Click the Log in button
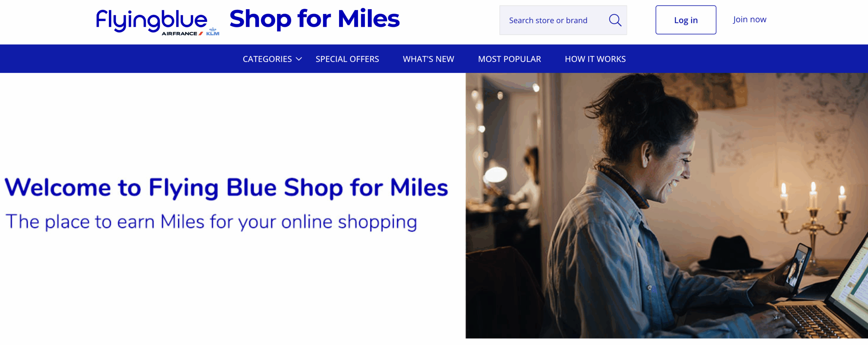The width and height of the screenshot is (868, 345). point(686,20)
